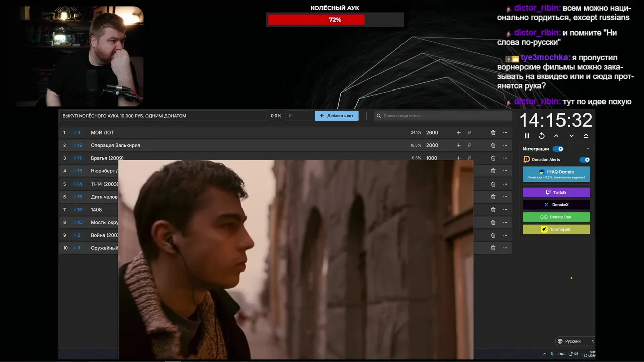Decrease timer with down chevron

tap(571, 136)
